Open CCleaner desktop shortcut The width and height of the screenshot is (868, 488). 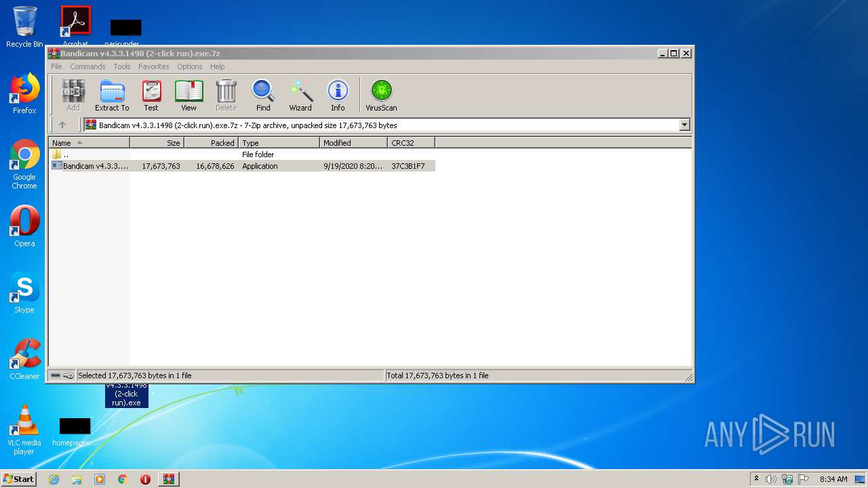[24, 359]
